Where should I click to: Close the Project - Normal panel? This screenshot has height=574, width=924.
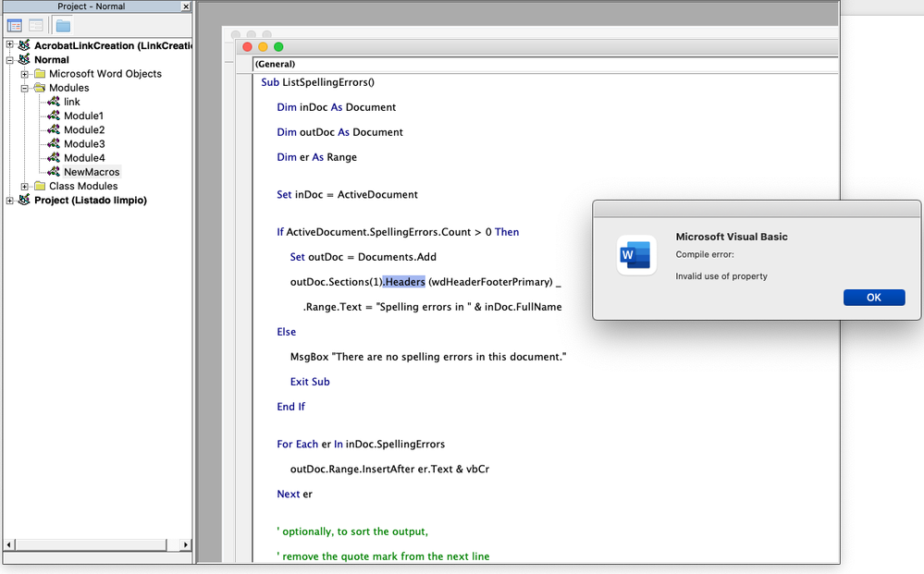[186, 6]
